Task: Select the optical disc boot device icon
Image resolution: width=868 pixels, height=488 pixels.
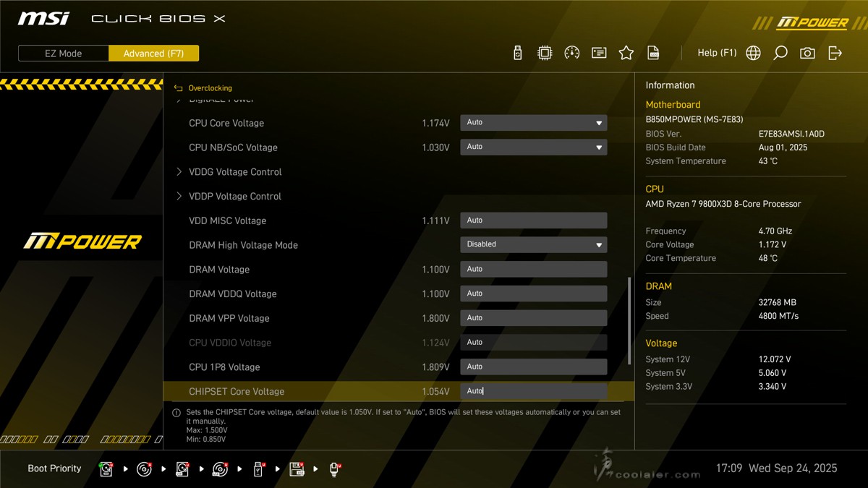Action: click(145, 469)
